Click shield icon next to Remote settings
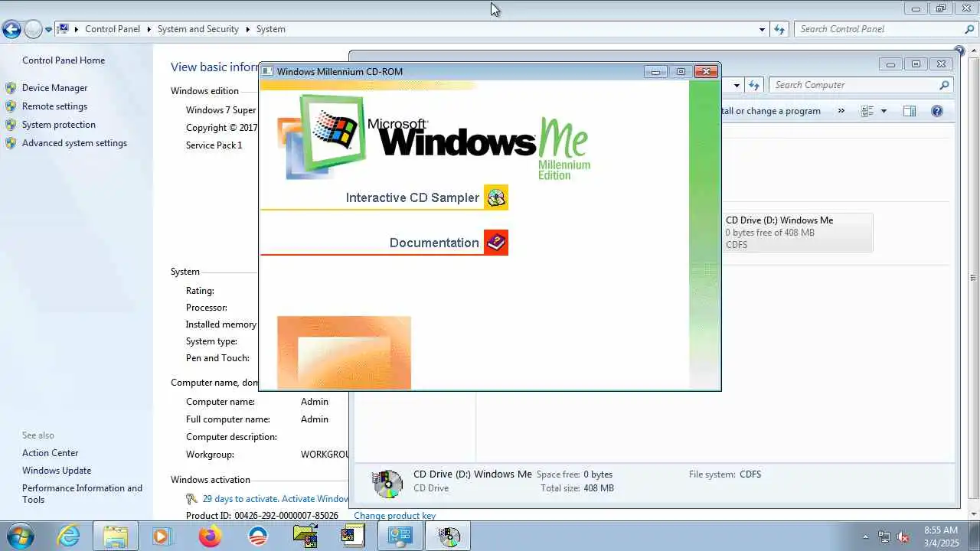Screen dimensions: 980x551 [11, 106]
